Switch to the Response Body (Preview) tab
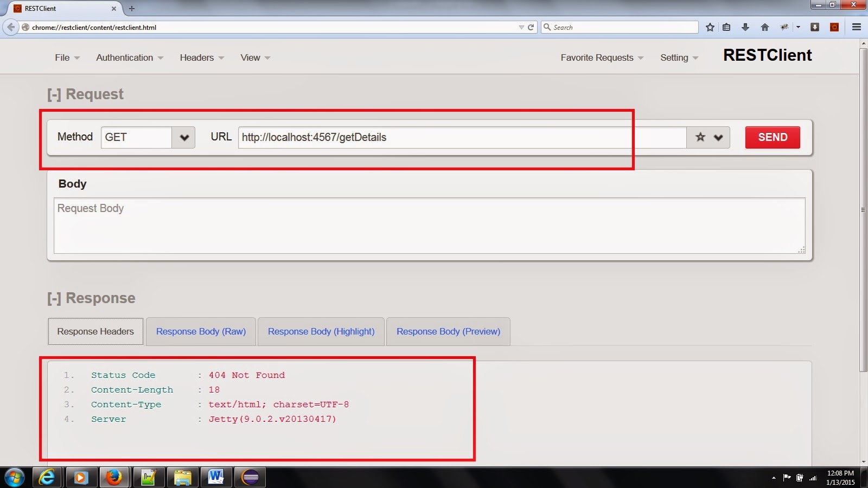The width and height of the screenshot is (868, 488). [x=448, y=331]
